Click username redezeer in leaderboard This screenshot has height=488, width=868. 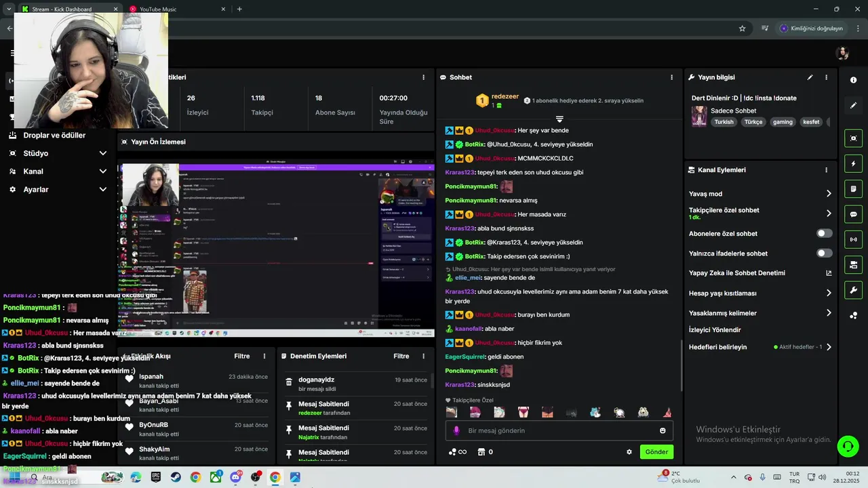(505, 97)
